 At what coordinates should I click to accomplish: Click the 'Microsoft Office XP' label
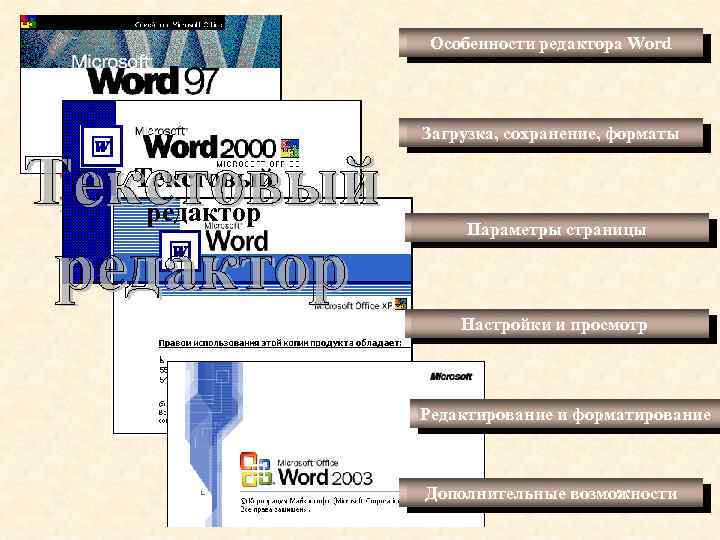click(353, 305)
